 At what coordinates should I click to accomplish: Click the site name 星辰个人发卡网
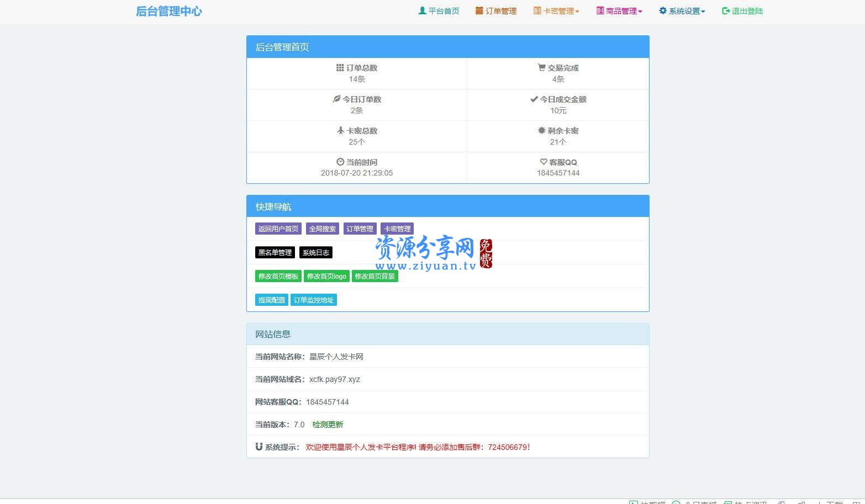pyautogui.click(x=336, y=357)
